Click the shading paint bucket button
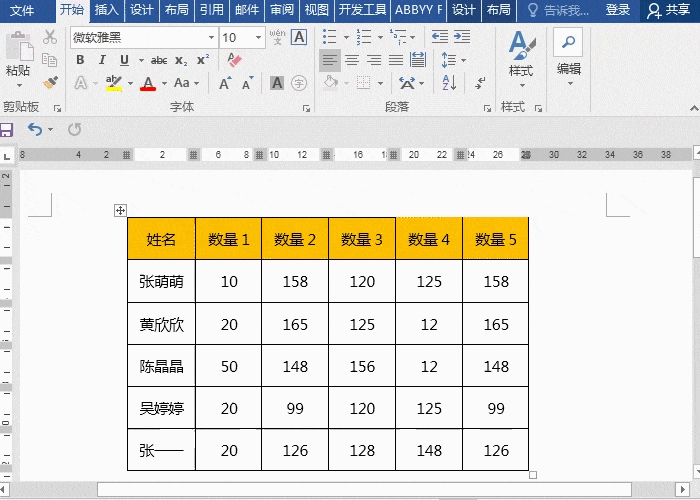The width and height of the screenshot is (700, 500). coord(330,83)
